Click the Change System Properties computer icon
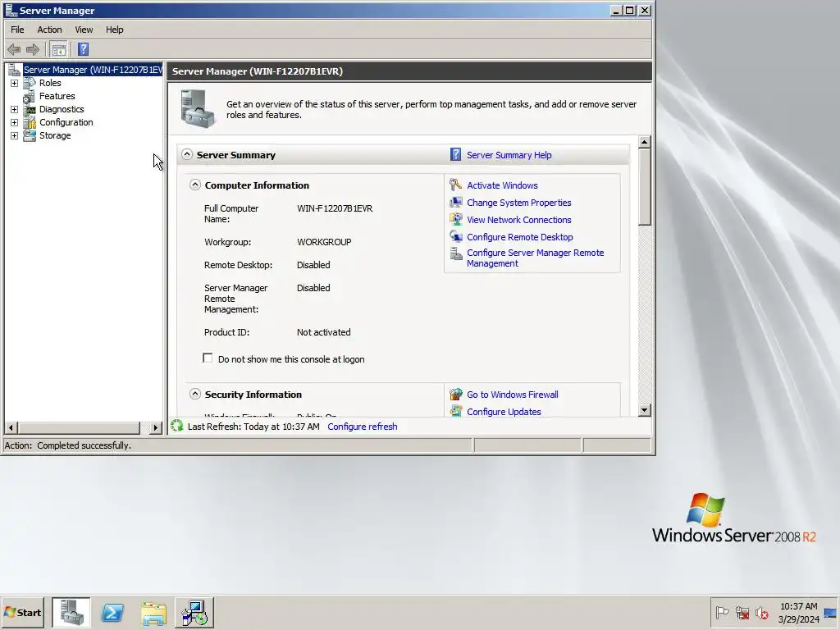The image size is (840, 630). (x=455, y=203)
